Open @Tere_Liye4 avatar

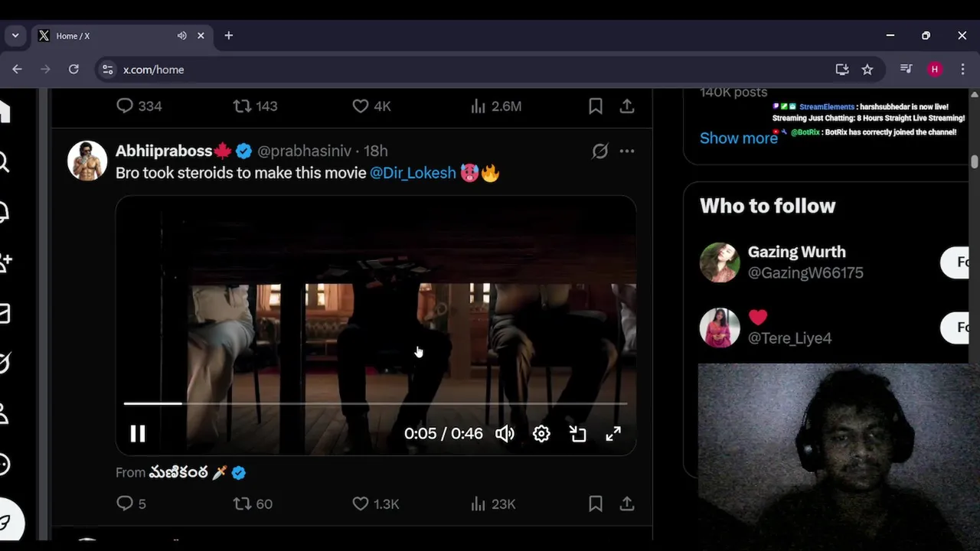(x=720, y=328)
